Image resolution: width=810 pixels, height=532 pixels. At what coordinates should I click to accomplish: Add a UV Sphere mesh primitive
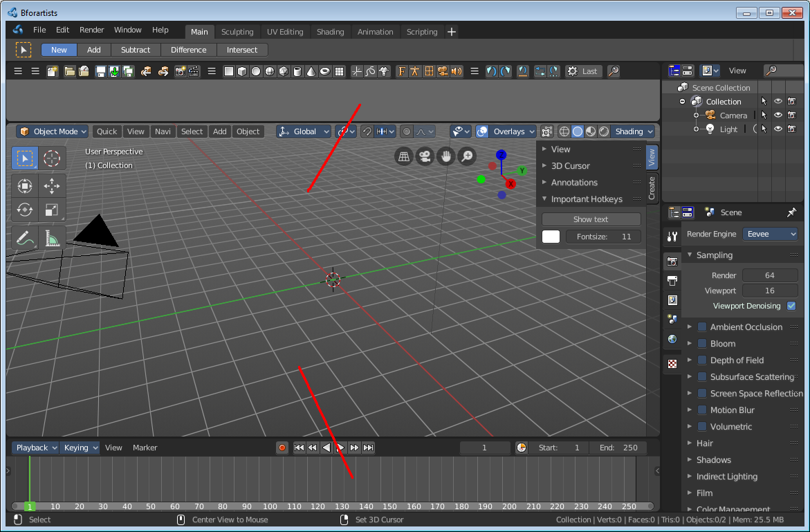pos(270,71)
